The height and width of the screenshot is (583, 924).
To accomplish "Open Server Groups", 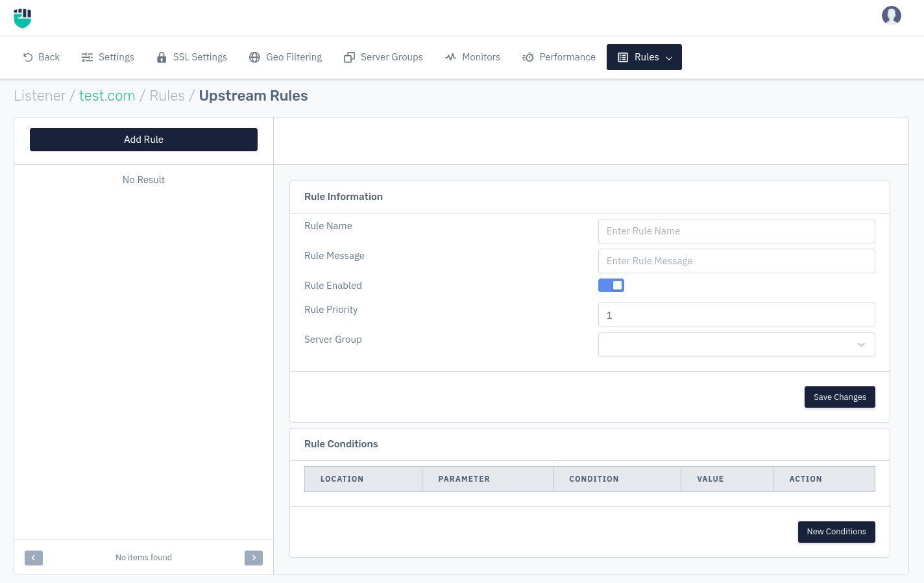I will point(383,57).
